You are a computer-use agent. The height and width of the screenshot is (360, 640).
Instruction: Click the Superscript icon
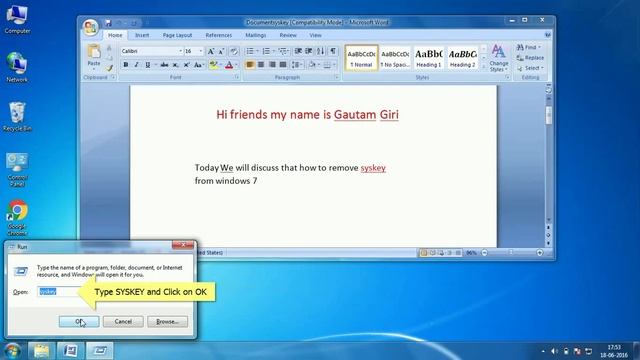(x=186, y=65)
